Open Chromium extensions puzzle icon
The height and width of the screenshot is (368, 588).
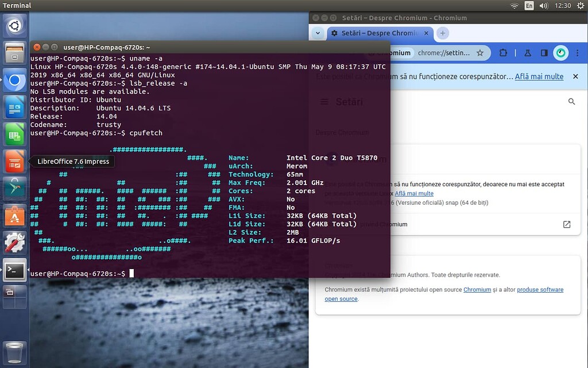[x=504, y=52]
